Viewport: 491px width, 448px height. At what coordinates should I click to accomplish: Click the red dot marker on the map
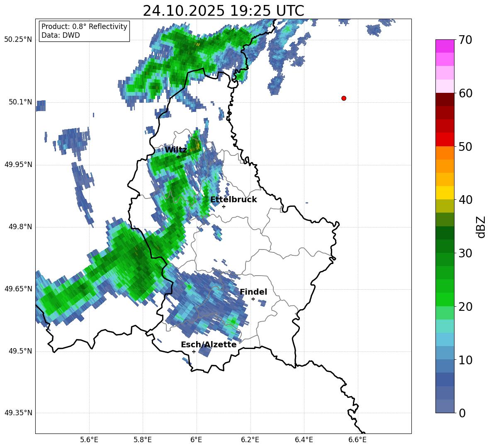pyautogui.click(x=343, y=98)
